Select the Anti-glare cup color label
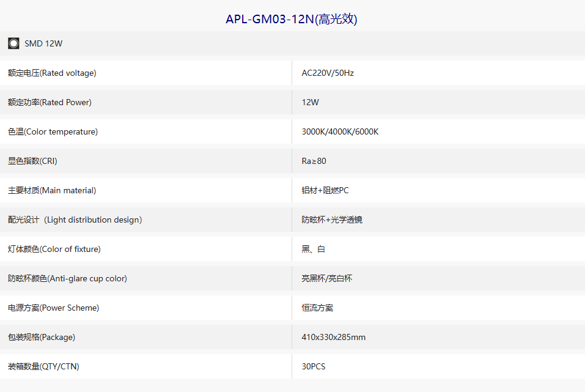This screenshot has width=585, height=392. 67,278
